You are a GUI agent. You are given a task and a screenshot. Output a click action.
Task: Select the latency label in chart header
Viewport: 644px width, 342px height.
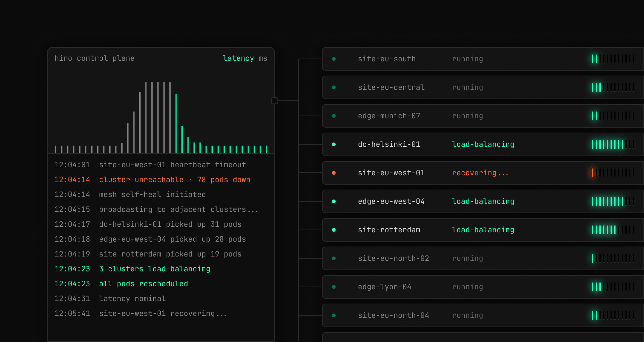(238, 58)
